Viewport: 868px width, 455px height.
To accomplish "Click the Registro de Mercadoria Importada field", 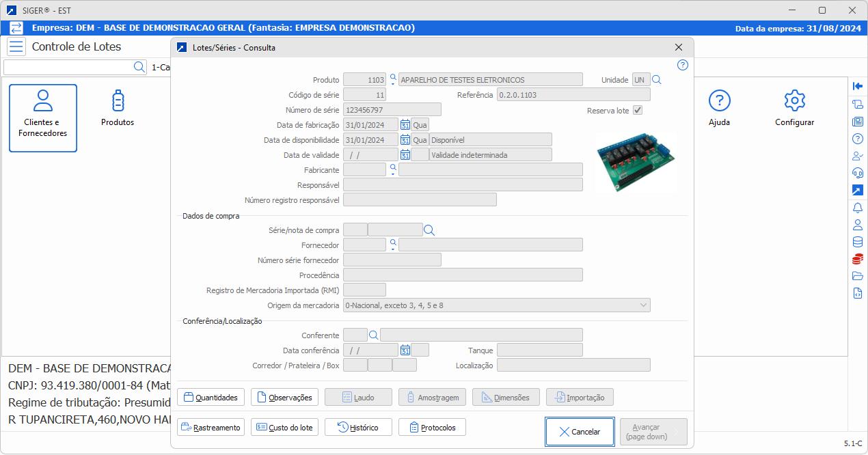I will click(x=364, y=290).
